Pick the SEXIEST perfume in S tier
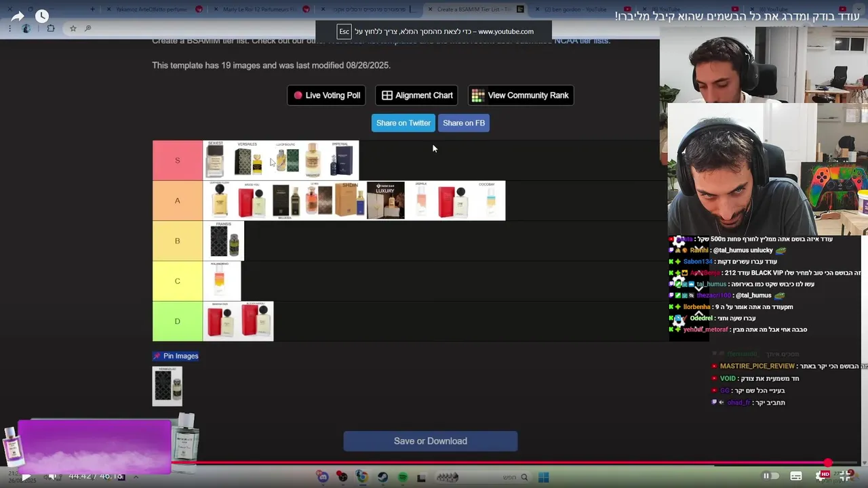Screen dimensions: 868x488 coord(215,160)
